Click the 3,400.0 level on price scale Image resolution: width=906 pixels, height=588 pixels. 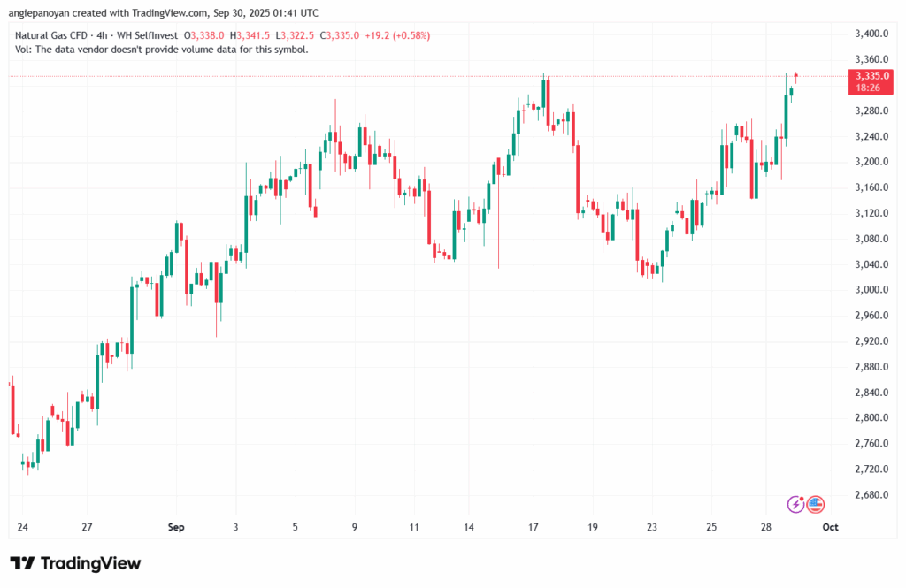click(x=871, y=34)
